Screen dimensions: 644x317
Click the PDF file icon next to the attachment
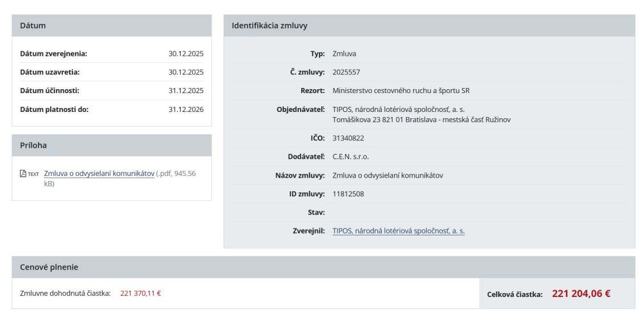click(x=23, y=174)
